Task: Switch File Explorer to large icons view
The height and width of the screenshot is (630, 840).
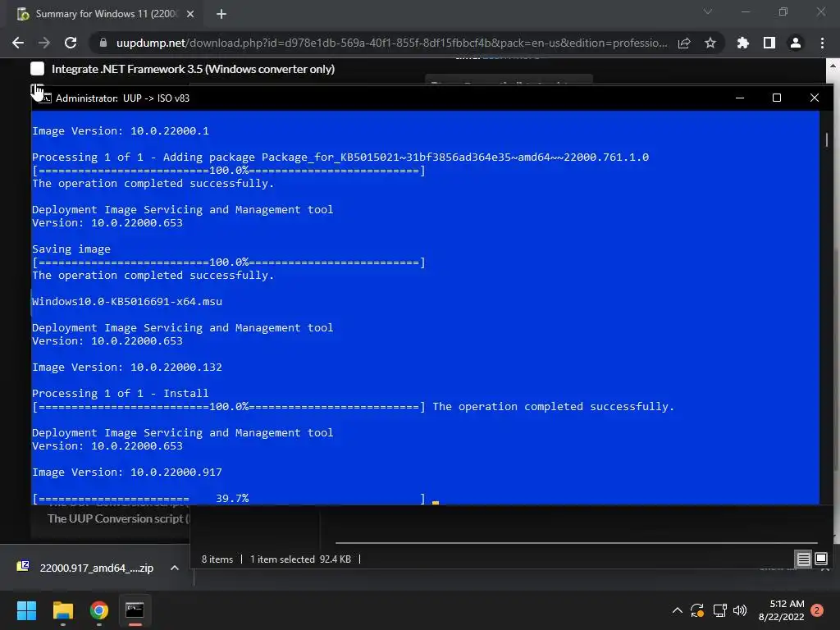Action: (820, 559)
